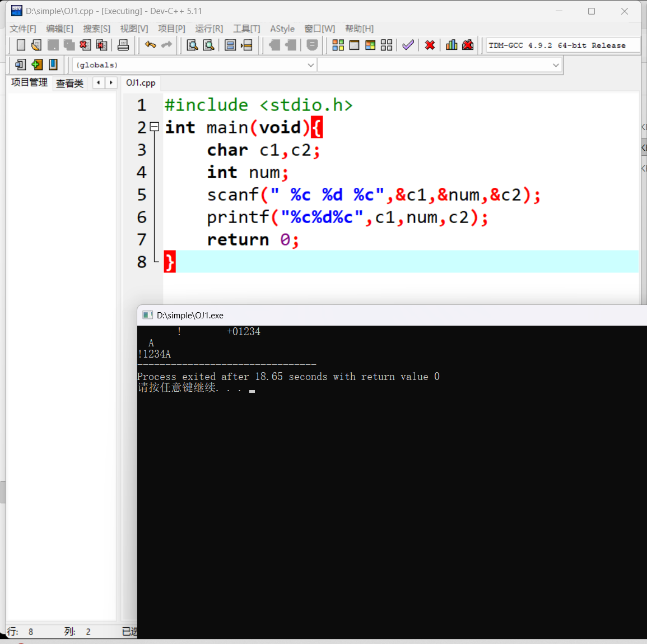Open the 文件[F] menu
The width and height of the screenshot is (647, 644).
pyautogui.click(x=23, y=29)
